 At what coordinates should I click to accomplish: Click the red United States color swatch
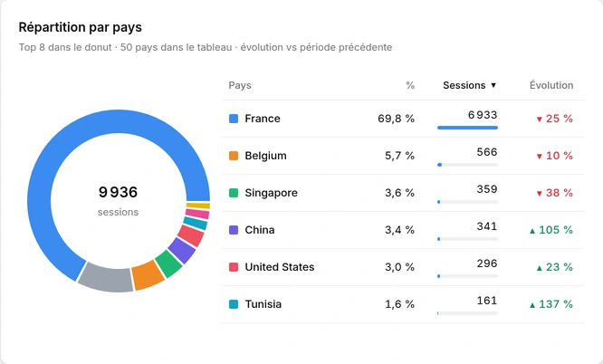pos(234,267)
